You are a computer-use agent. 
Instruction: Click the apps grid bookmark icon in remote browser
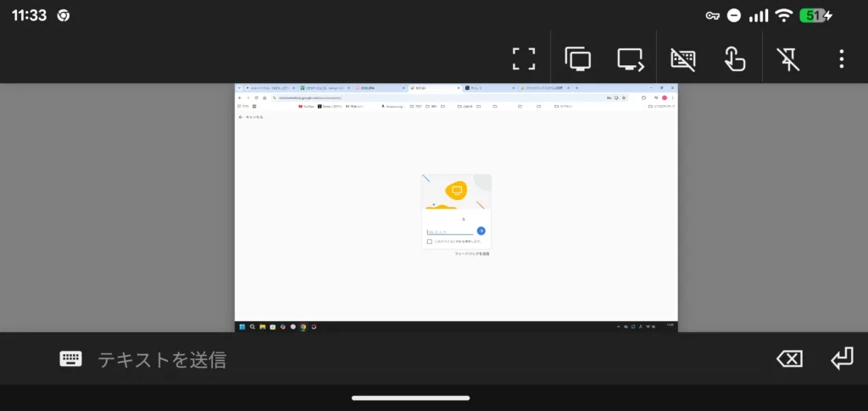(x=254, y=106)
